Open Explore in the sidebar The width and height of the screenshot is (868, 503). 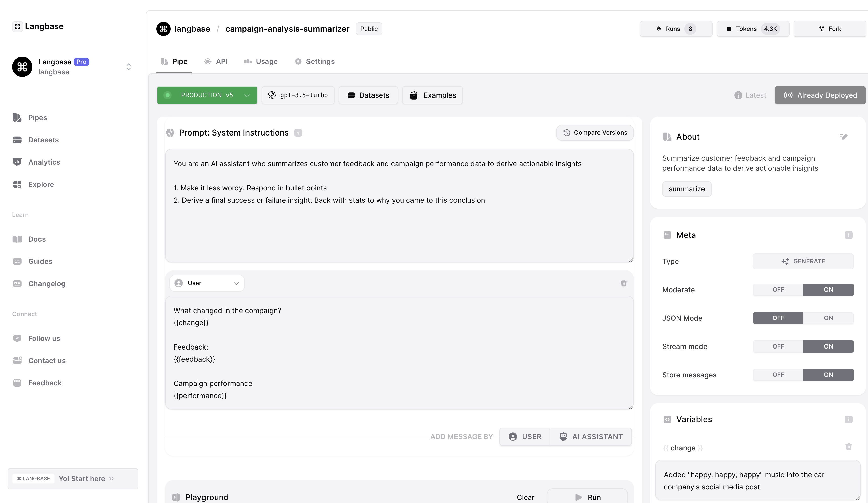[x=41, y=184]
